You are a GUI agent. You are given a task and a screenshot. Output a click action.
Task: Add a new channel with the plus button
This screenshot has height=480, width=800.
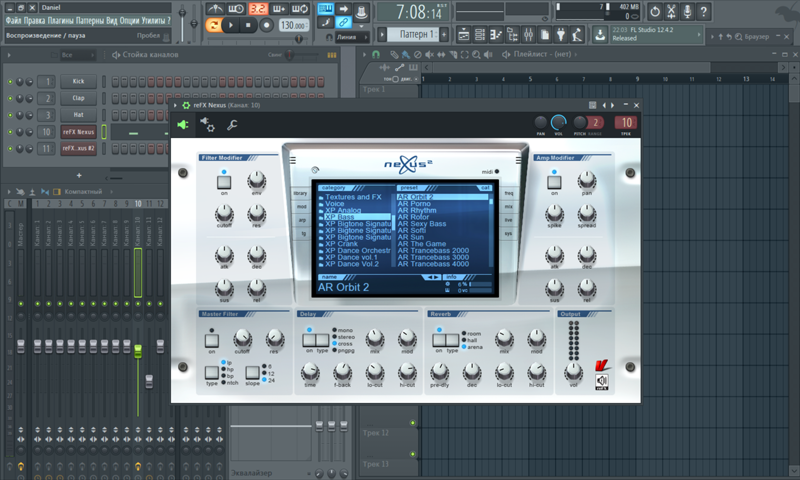coord(79,175)
